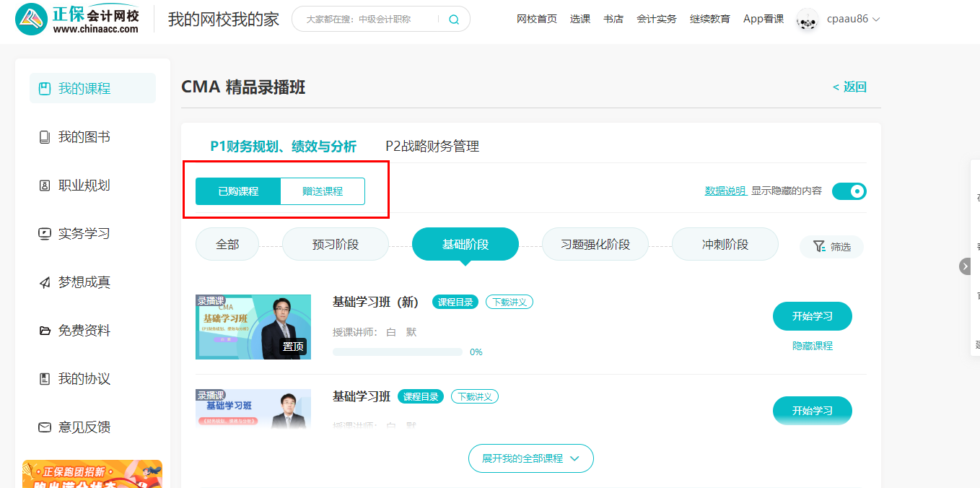This screenshot has width=980, height=488.
Task: Click the 基础学习班（新） progress bar
Action: click(397, 352)
